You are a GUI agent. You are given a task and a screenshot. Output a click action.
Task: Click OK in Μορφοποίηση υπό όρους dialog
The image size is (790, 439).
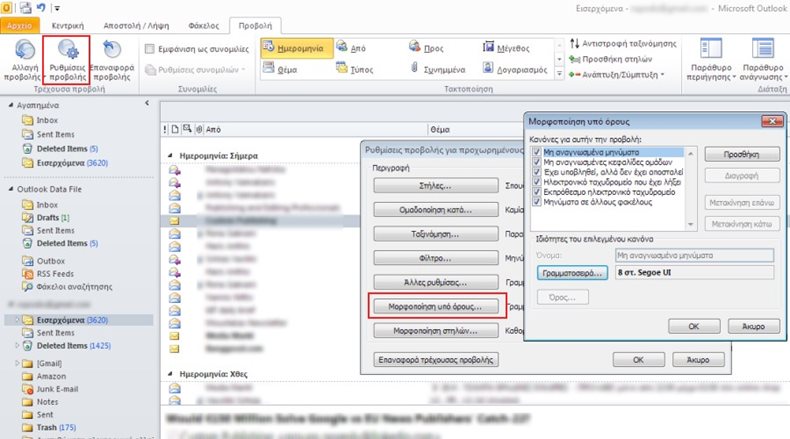[x=694, y=326]
